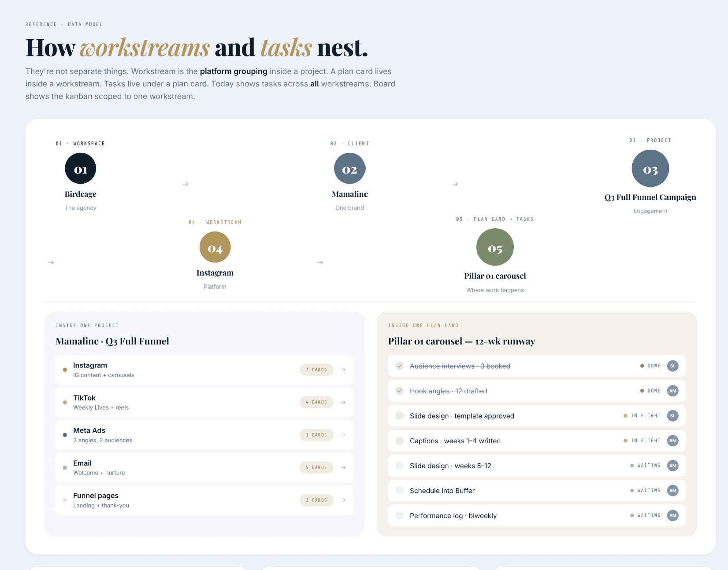This screenshot has width=728, height=570.
Task: Select the Meta Ads workstream title
Action: coord(89,430)
